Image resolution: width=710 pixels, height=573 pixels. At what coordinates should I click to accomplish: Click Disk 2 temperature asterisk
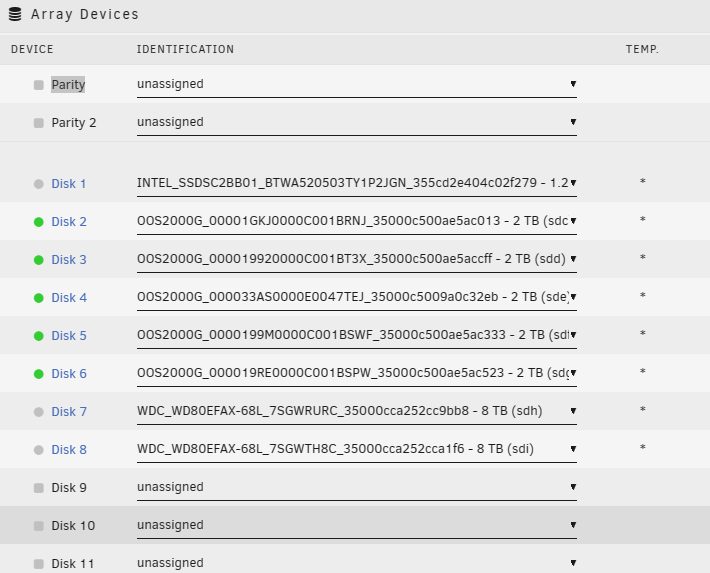click(x=642, y=219)
